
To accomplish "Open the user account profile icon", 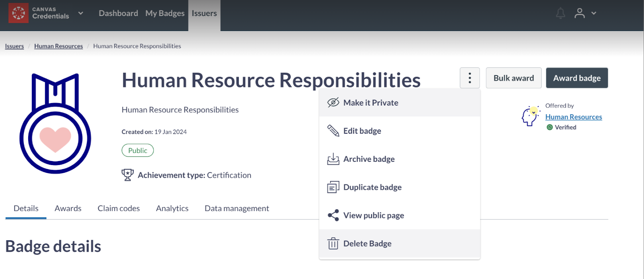I will click(580, 13).
